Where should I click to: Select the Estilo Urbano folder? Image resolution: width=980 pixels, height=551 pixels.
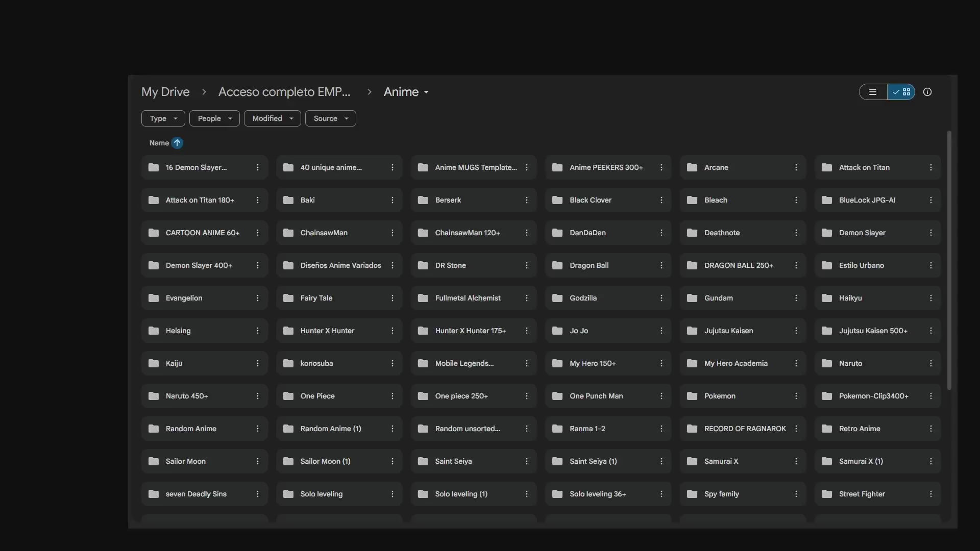pos(877,265)
